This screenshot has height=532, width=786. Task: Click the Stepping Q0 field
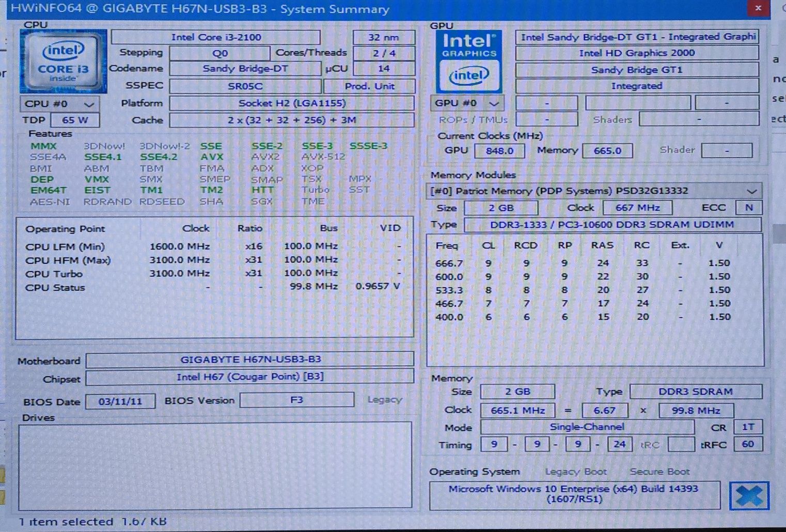(219, 53)
